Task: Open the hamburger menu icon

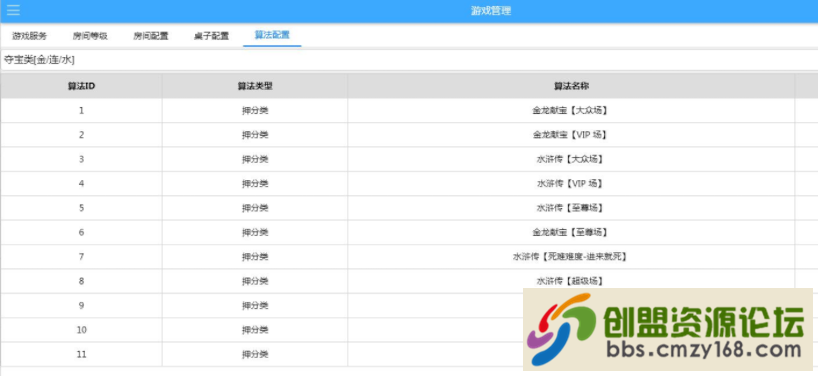Action: pyautogui.click(x=14, y=10)
